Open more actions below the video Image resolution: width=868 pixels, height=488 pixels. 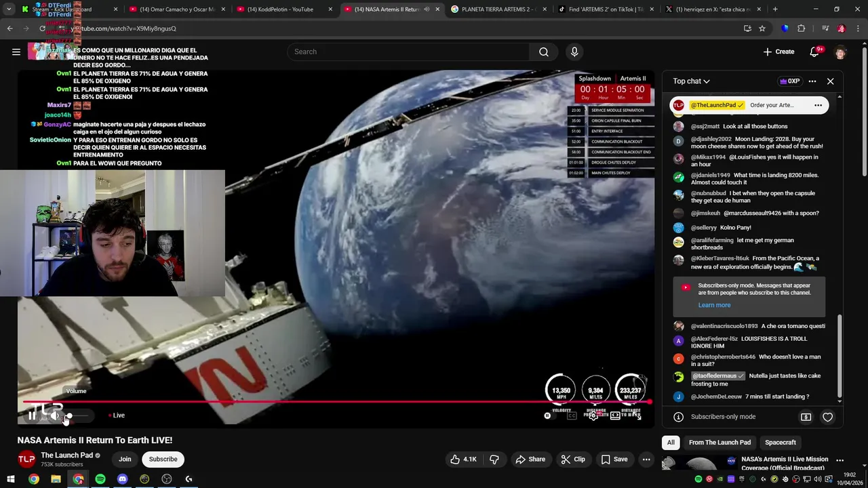[646, 460]
